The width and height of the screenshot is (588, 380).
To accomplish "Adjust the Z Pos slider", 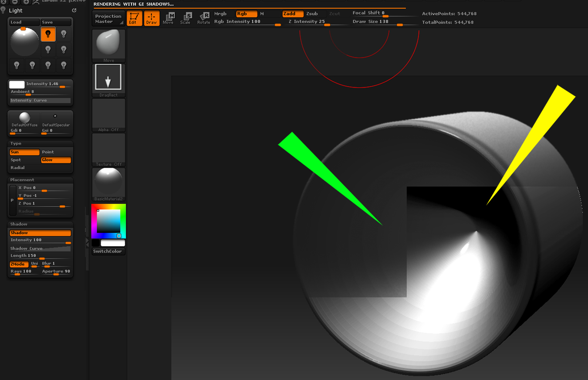I will pyautogui.click(x=44, y=204).
